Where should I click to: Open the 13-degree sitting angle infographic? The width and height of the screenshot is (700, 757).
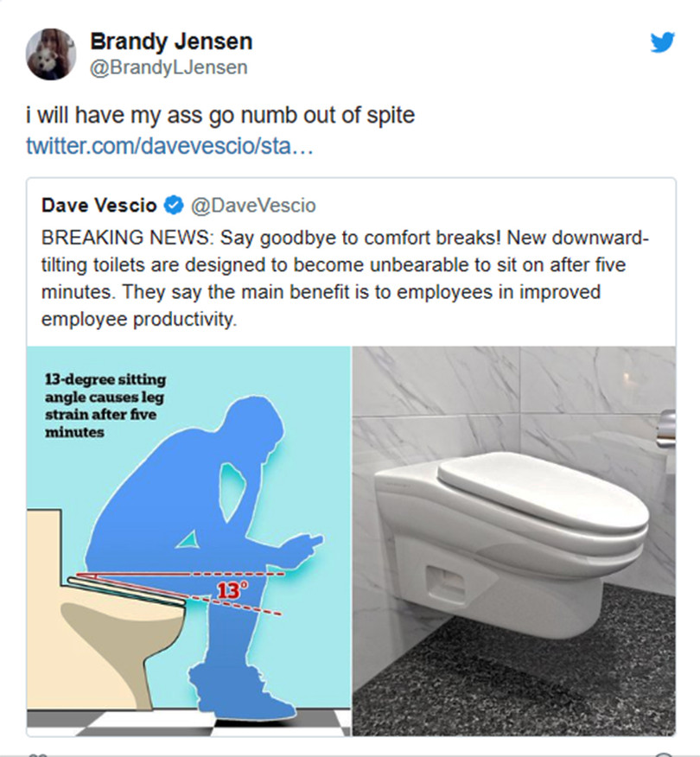(x=188, y=541)
